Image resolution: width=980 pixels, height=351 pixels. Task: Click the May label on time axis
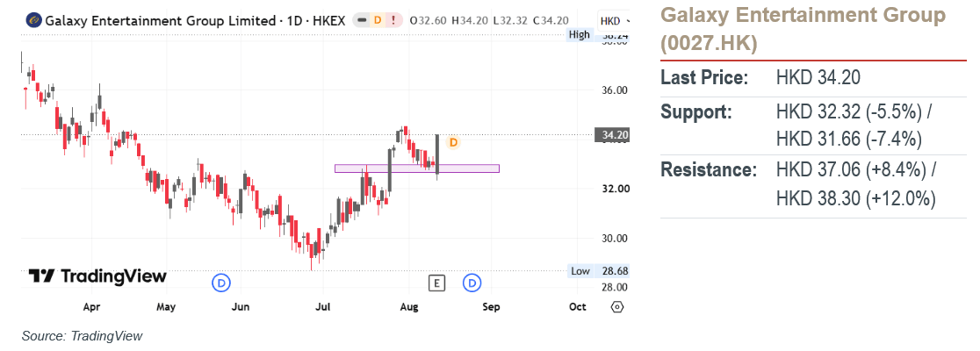coord(166,307)
